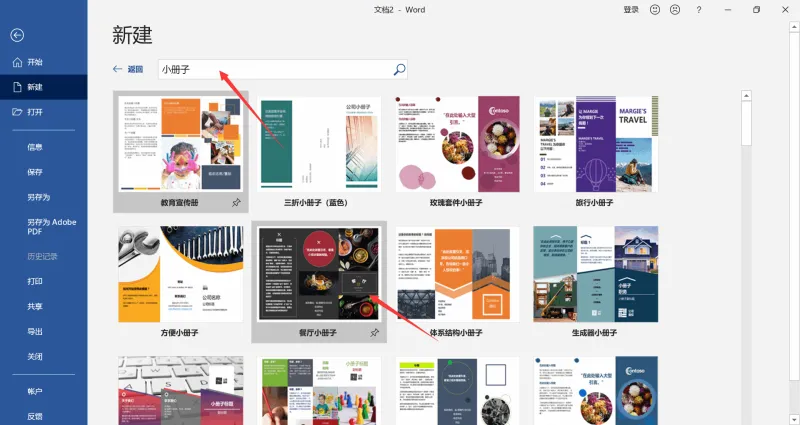Click the 旅行小册子 label text
The image size is (800, 425).
(x=594, y=203)
